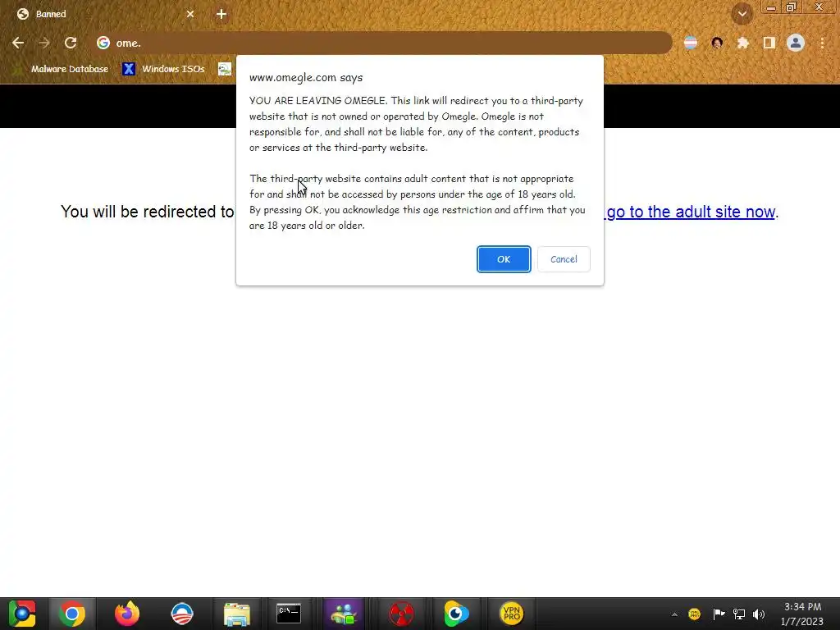Open the Chrome three-dot menu
The height and width of the screenshot is (630, 840).
pyautogui.click(x=822, y=43)
